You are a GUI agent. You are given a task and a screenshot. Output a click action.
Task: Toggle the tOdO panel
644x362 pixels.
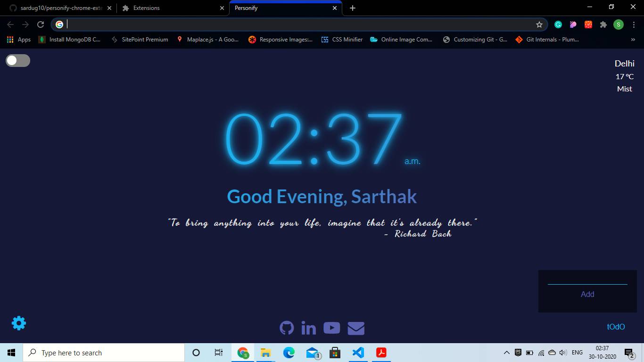pos(616,327)
